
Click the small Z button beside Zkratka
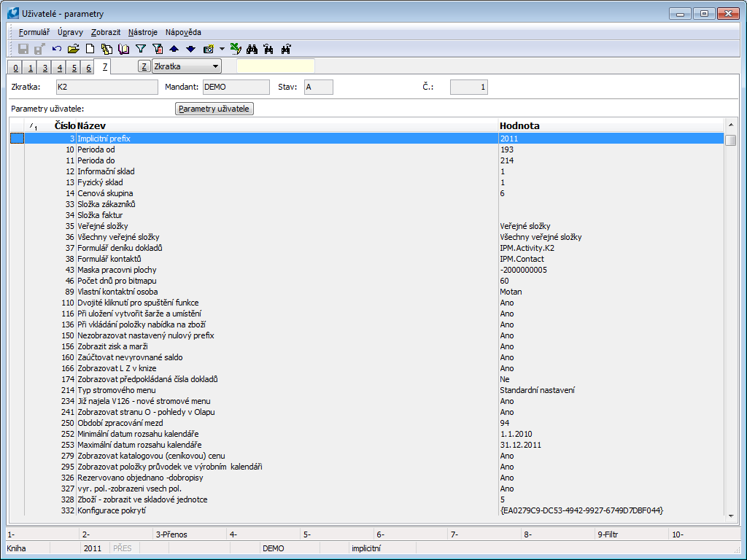coord(144,66)
